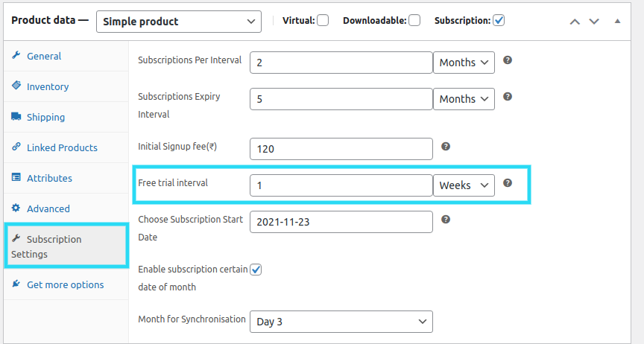
Task: Click help icon beside Subscription Start Date
Action: tap(446, 220)
